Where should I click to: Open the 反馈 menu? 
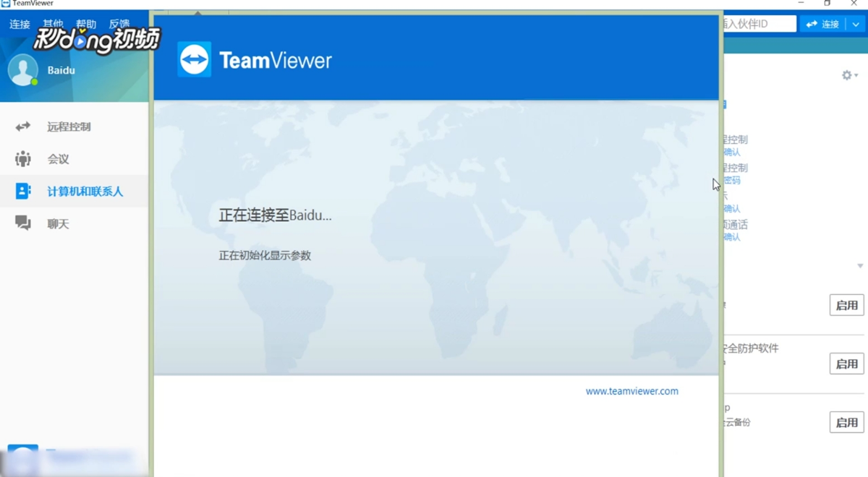[119, 25]
